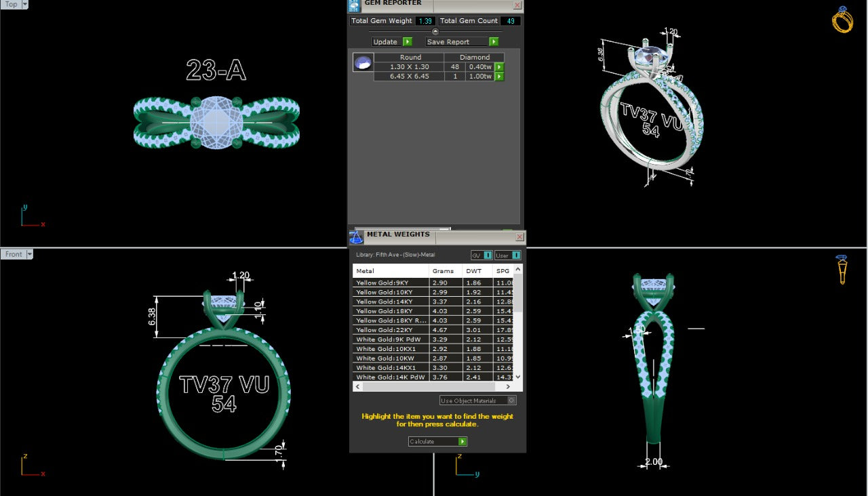Click the Metal column header
The height and width of the screenshot is (496, 868).
391,271
